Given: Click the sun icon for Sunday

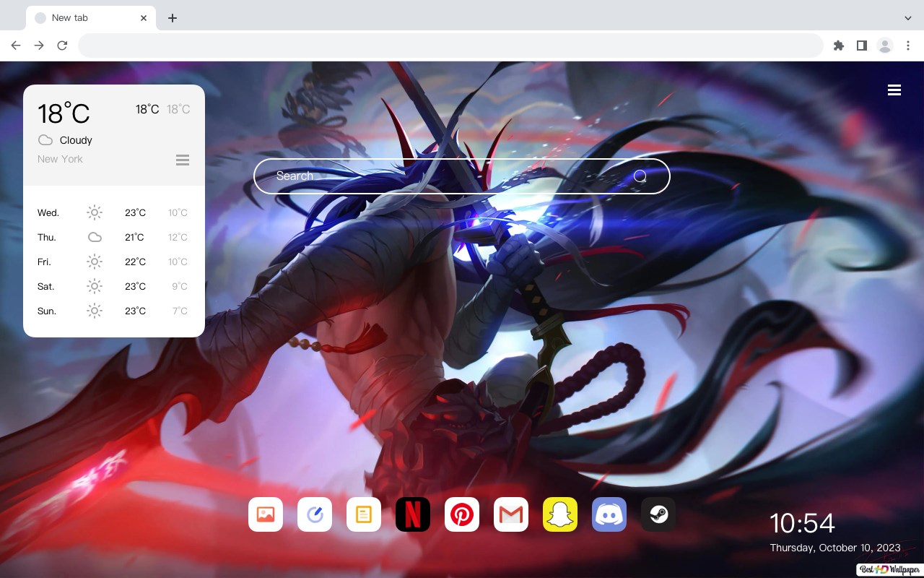Looking at the screenshot, I should click(x=95, y=311).
